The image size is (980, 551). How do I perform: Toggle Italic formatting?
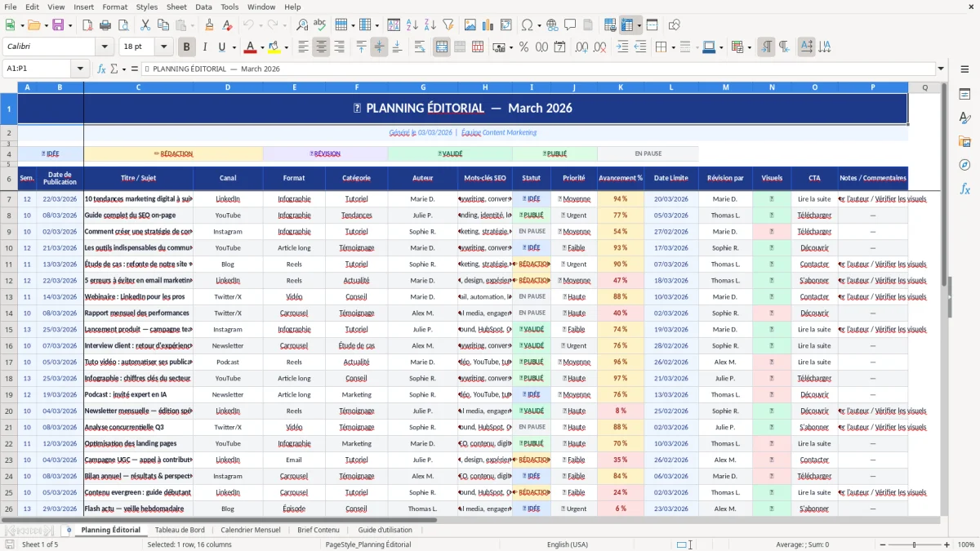tap(204, 47)
